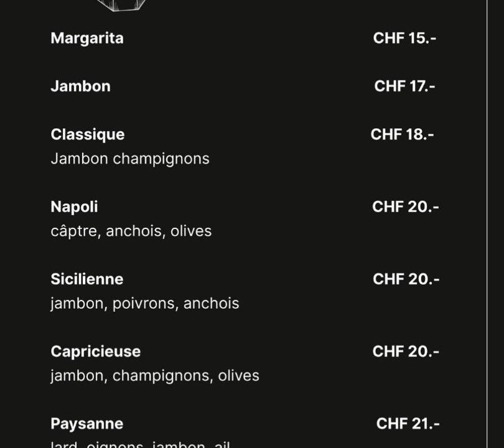
Task: Select the CHF 15.- price
Action: (x=404, y=38)
